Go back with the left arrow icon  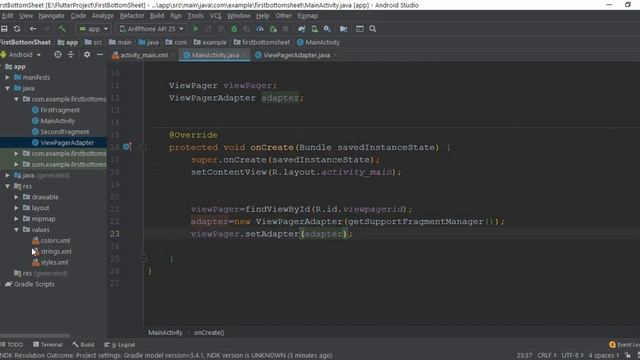click(x=33, y=29)
